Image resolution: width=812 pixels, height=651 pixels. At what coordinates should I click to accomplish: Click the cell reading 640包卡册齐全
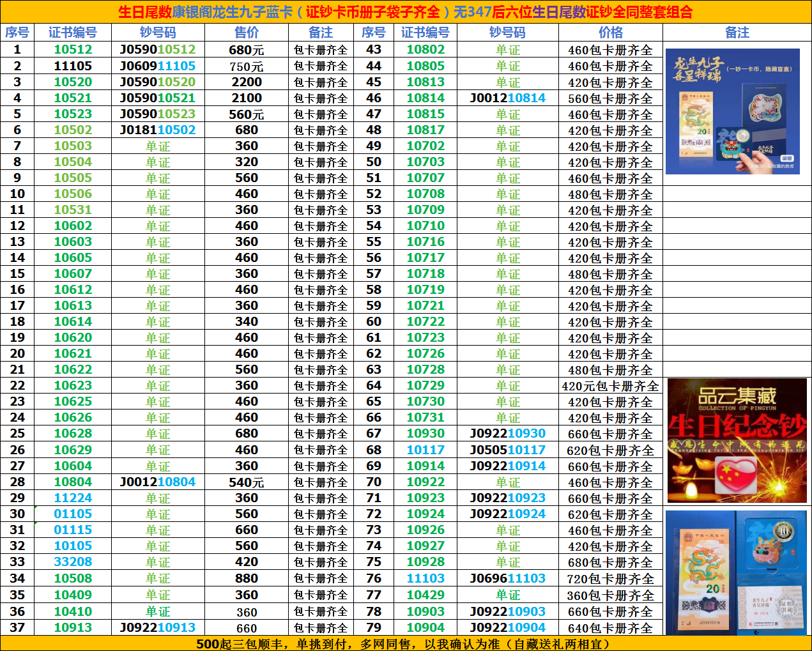(x=610, y=627)
